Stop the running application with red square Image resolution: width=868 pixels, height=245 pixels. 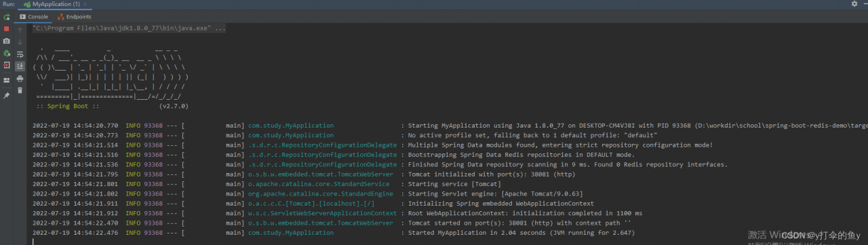(x=7, y=29)
